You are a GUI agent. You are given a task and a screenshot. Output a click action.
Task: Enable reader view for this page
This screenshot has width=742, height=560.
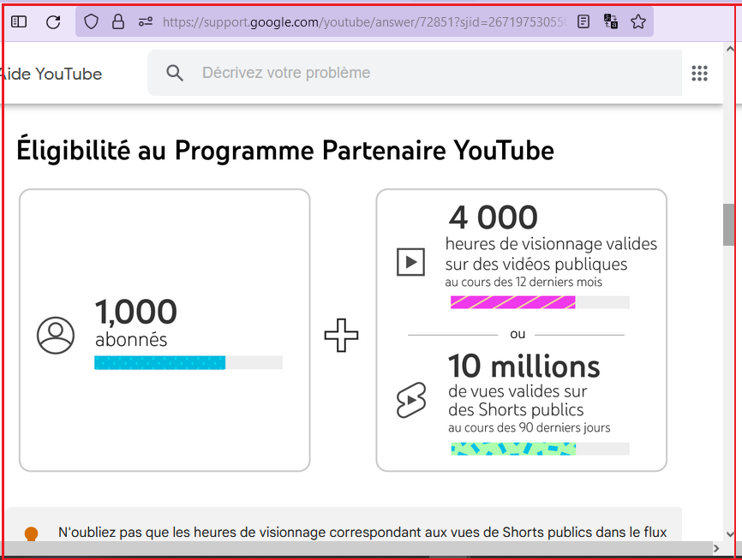pos(583,22)
